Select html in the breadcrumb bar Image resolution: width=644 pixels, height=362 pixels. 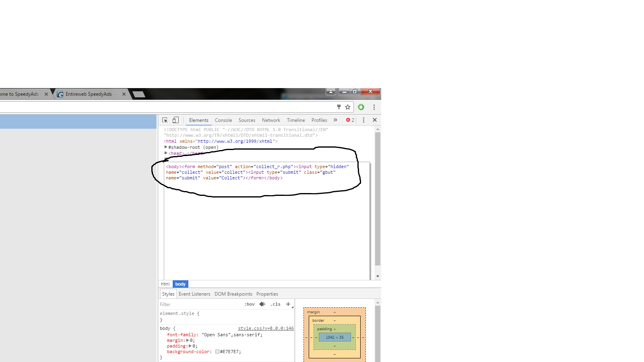165,284
